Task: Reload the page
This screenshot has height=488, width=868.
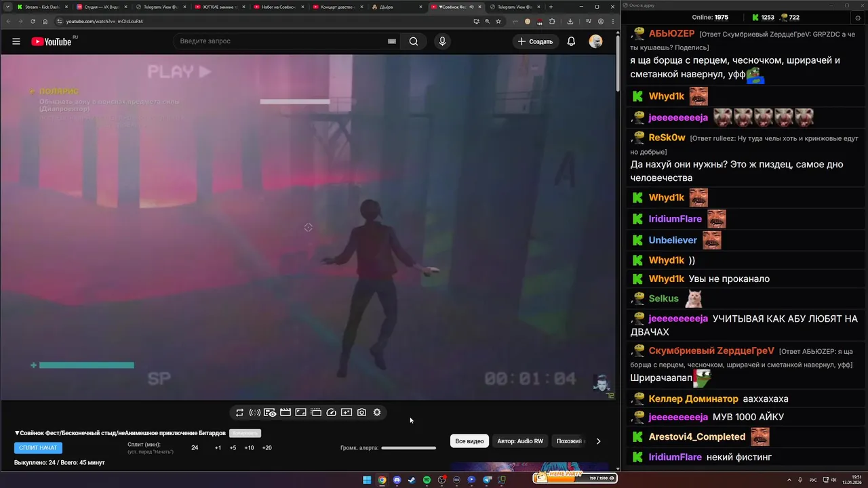Action: tap(33, 21)
